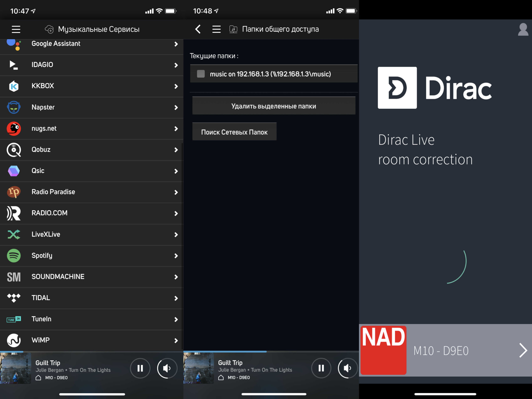Expand the IDAGIO row chevron
The image size is (532, 399).
(x=176, y=65)
